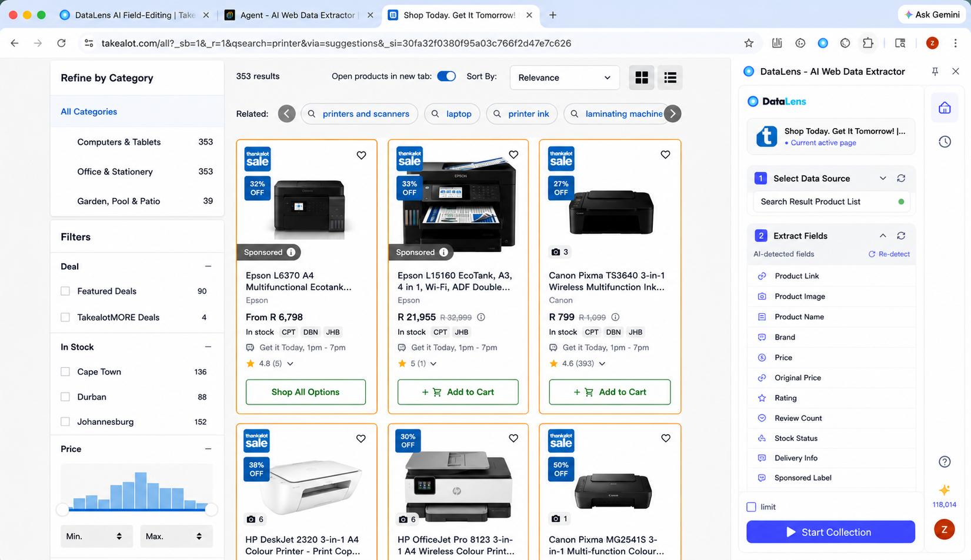Click maximum price slider handle

coord(211,510)
